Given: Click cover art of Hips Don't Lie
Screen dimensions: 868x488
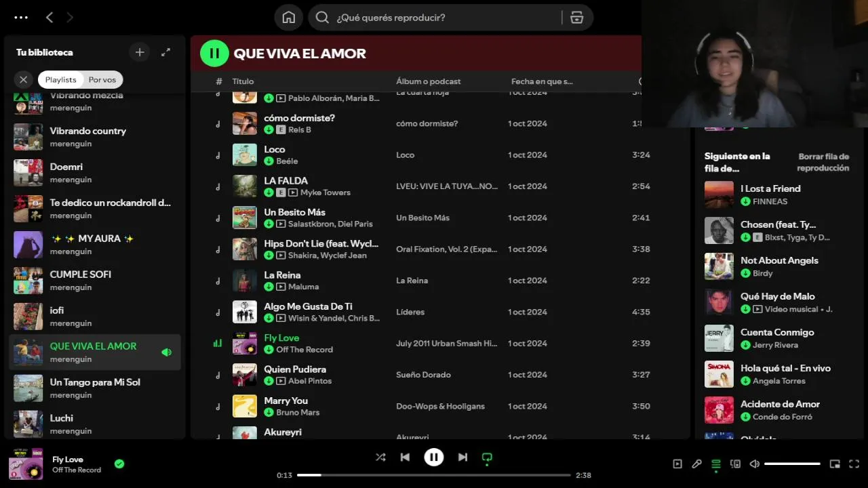Looking at the screenshot, I should (x=245, y=249).
